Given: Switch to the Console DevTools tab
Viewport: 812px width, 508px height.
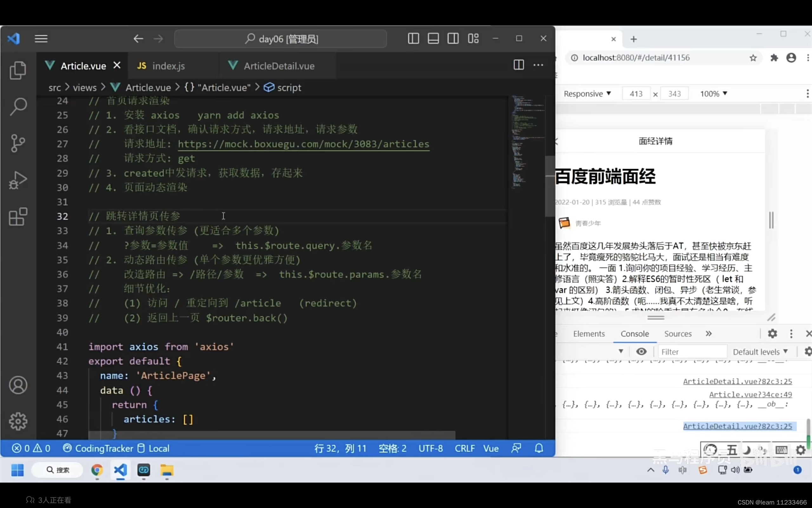Looking at the screenshot, I should [x=634, y=334].
